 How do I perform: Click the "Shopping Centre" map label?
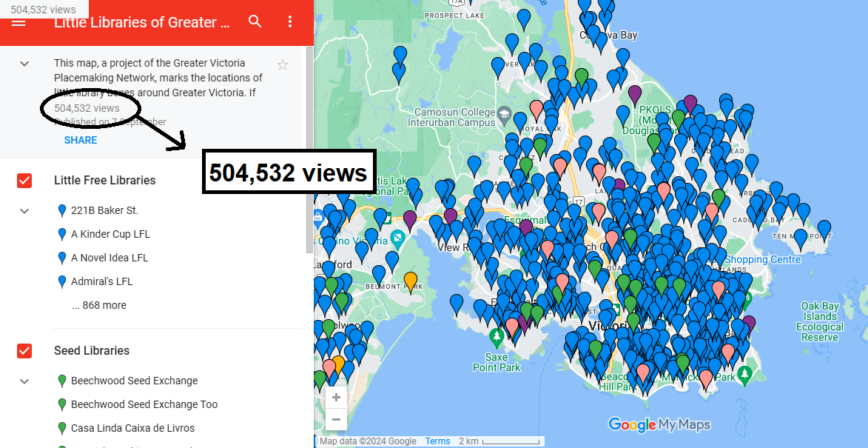tap(763, 260)
